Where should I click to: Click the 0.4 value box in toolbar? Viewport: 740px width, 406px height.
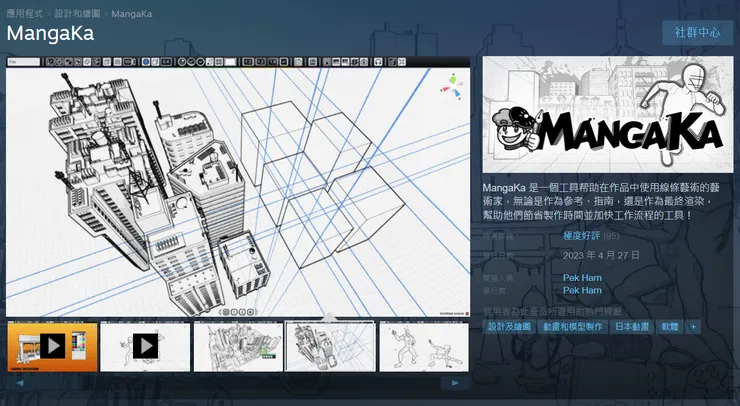(166, 62)
